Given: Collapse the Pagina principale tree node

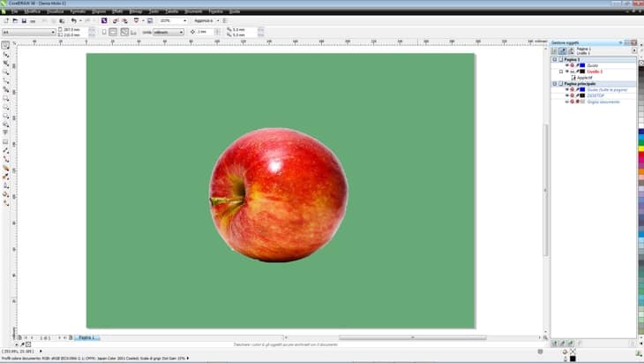Looking at the screenshot, I should click(x=555, y=83).
